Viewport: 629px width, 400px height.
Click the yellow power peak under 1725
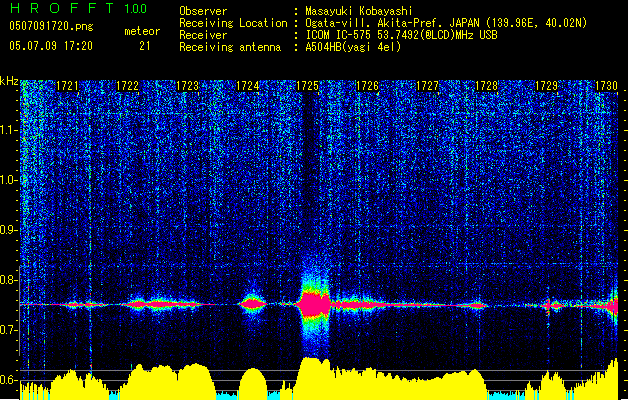click(x=315, y=377)
